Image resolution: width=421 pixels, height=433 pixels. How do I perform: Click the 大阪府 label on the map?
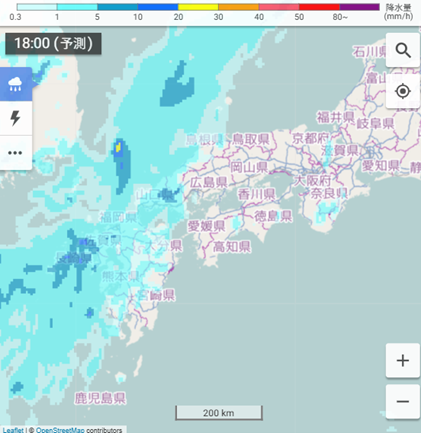(x=312, y=181)
